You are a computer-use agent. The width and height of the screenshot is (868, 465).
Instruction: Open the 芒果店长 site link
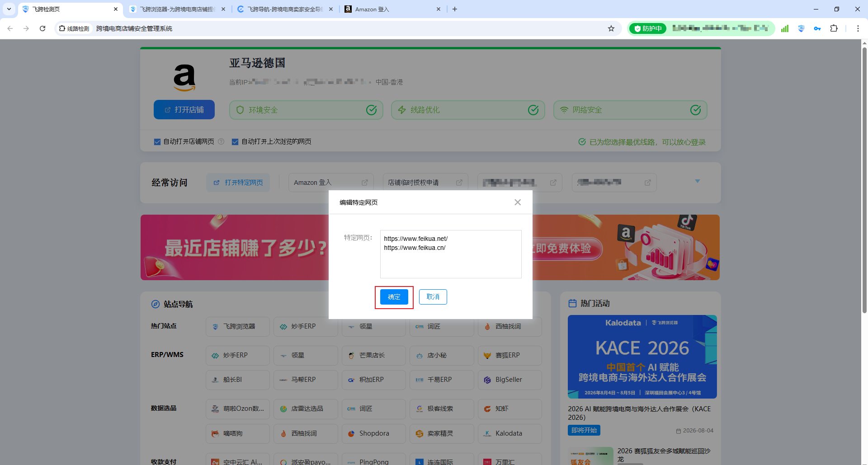point(374,355)
